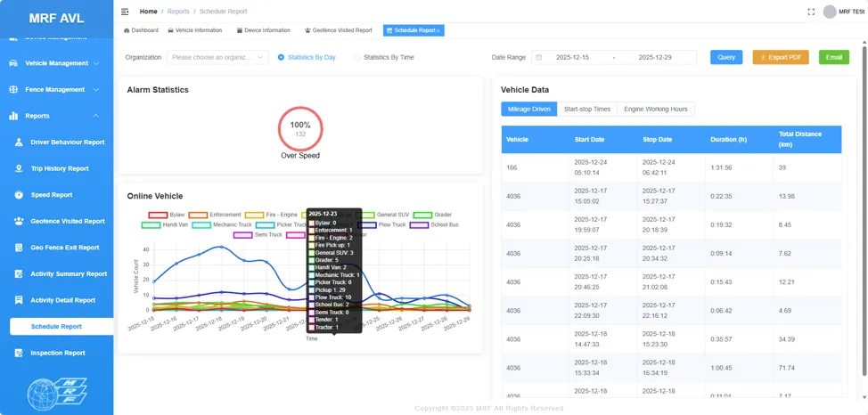Click the end date 2025-12-29 field
This screenshot has width=868, height=415.
coord(655,58)
